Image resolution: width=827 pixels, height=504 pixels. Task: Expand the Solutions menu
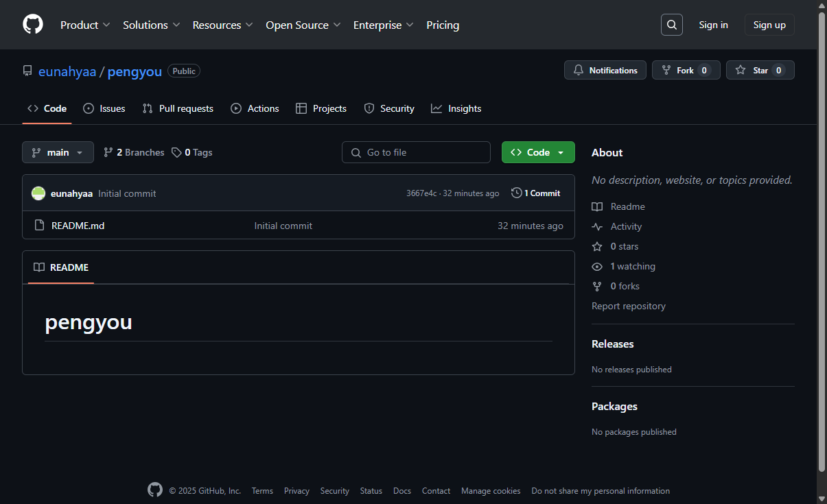(x=151, y=25)
